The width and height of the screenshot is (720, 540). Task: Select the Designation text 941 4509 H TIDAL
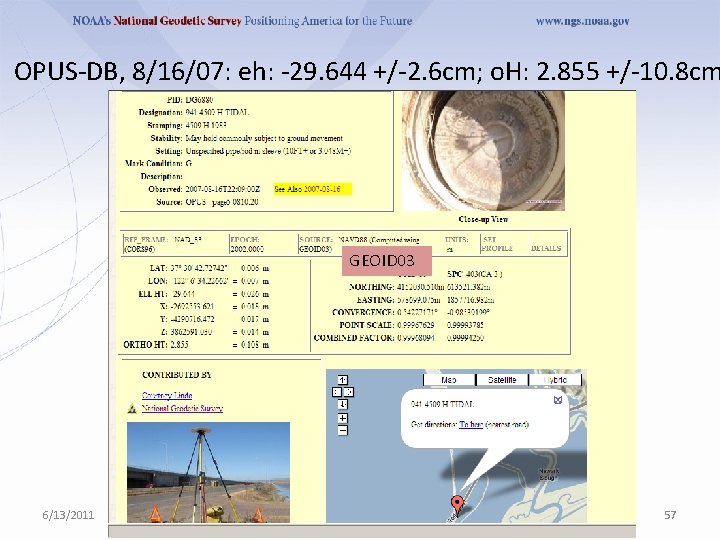tap(217, 112)
